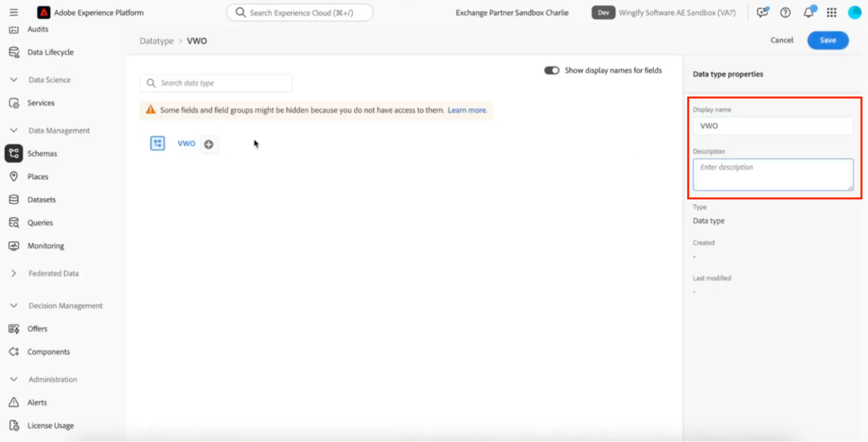This screenshot has width=868, height=442.
Task: Open the notifications bell
Action: click(x=809, y=13)
